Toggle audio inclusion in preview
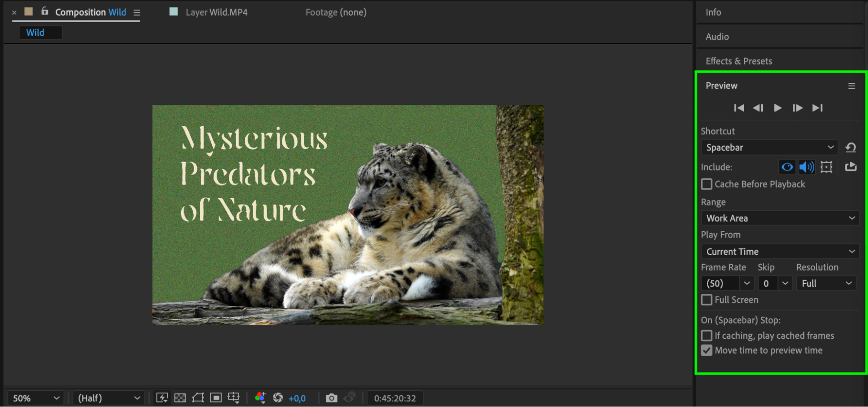Screen dimensions: 868x407 pos(806,167)
